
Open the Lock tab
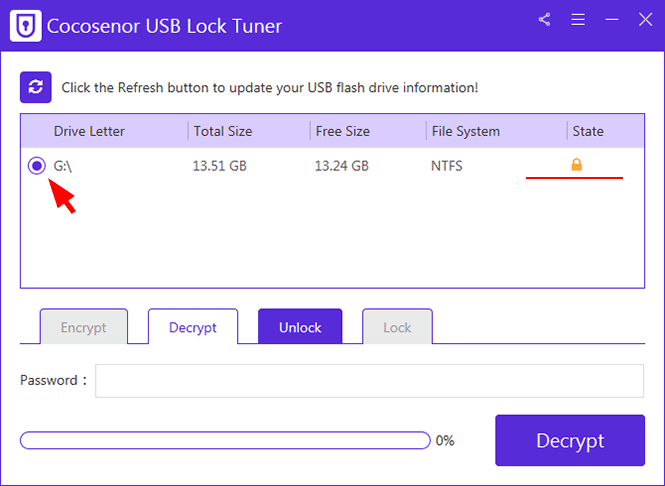coord(397,327)
